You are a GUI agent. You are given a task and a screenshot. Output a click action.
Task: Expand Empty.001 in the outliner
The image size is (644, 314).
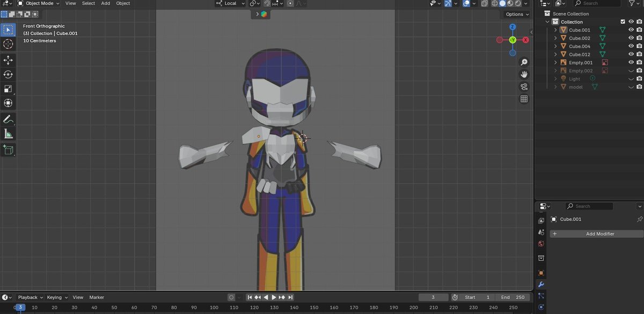(555, 62)
